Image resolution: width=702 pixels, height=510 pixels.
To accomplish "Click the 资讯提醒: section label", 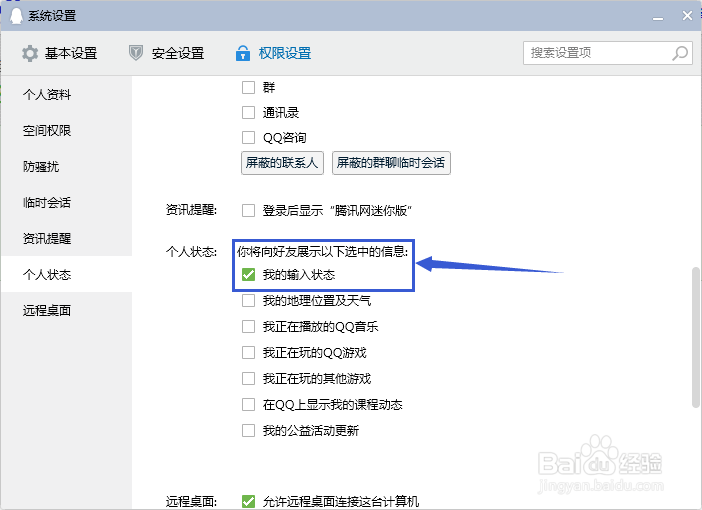I will (191, 210).
